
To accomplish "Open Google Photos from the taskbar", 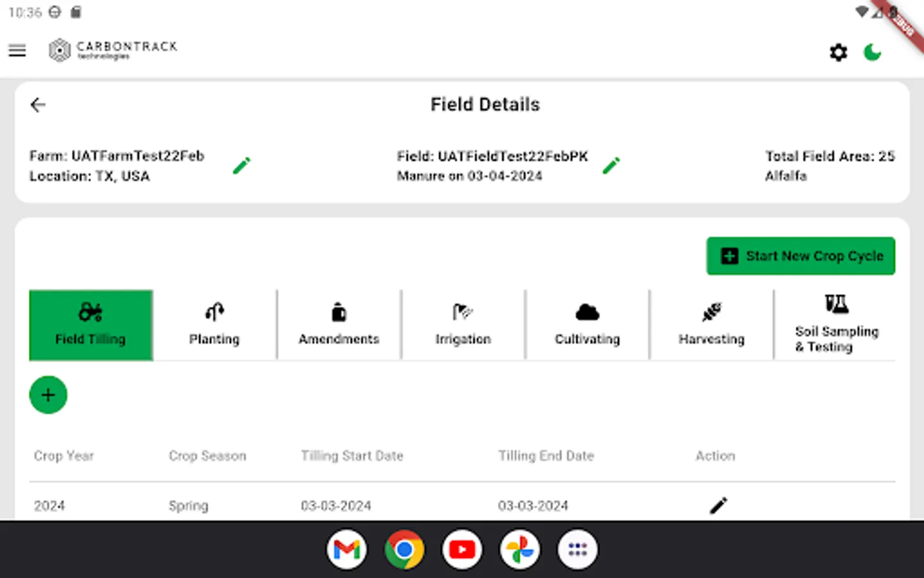I will (520, 550).
